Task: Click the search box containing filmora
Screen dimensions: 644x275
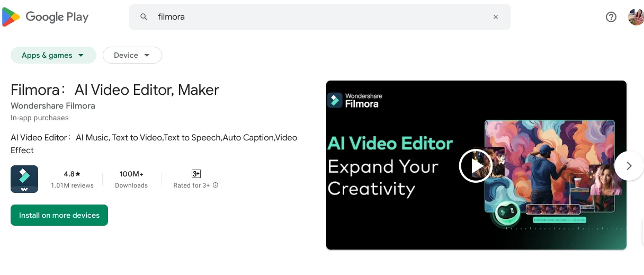Action: (x=320, y=17)
